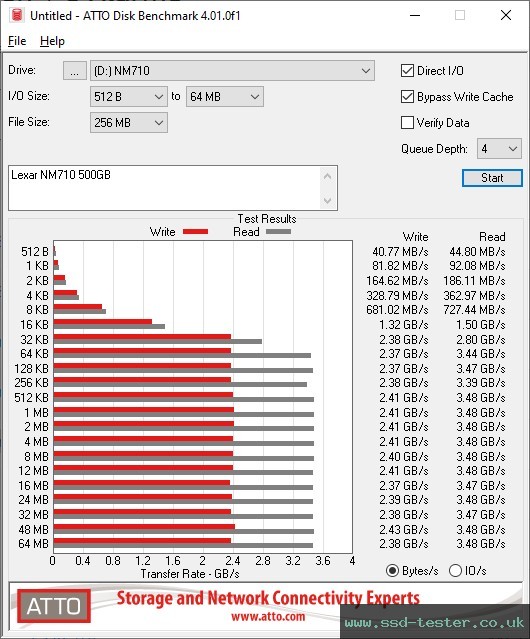Open the Help menu
Screen dimensions: 530x639
[52, 41]
